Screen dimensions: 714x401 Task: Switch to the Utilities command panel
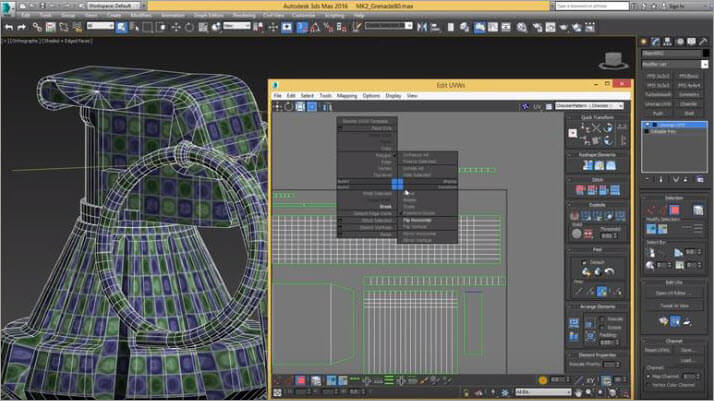click(703, 41)
